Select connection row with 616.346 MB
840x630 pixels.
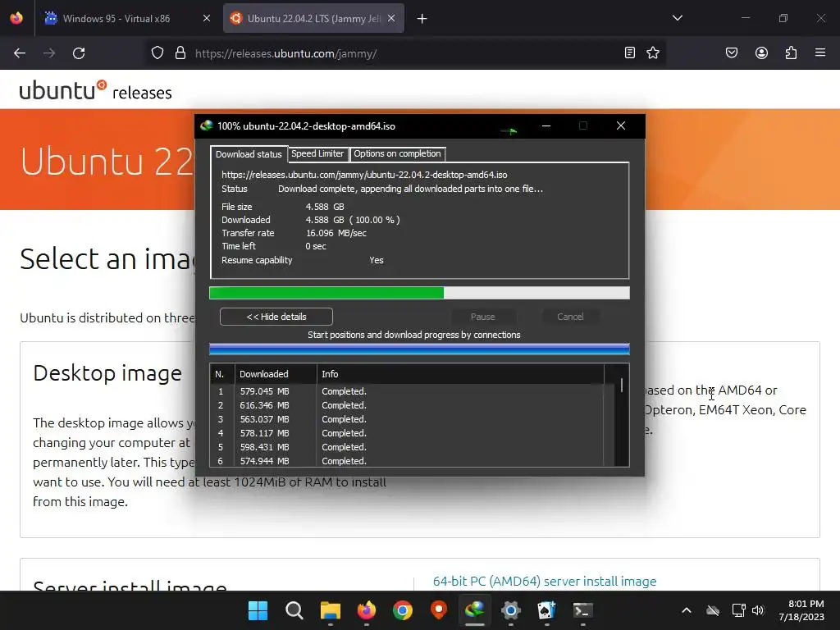coord(407,405)
